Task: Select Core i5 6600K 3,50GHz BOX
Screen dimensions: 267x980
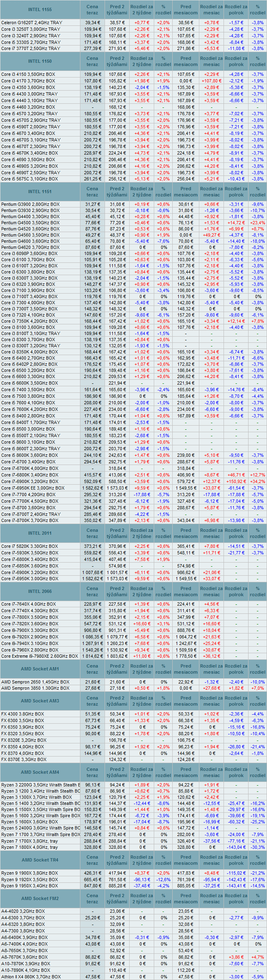Action: pyautogui.click(x=29, y=383)
